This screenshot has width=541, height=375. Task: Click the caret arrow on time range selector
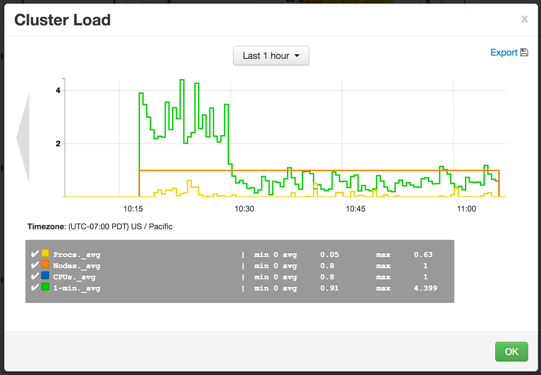click(x=297, y=56)
